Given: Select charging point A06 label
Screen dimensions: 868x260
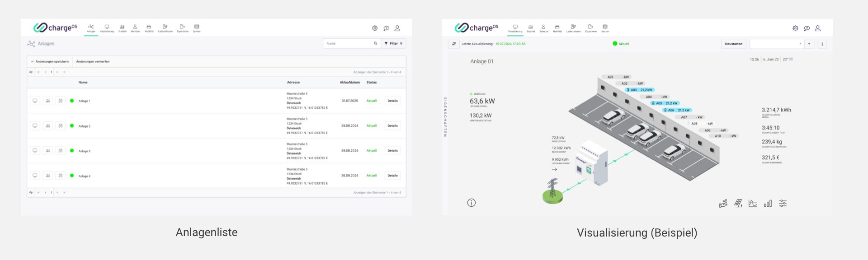Looking at the screenshot, I should (677, 110).
